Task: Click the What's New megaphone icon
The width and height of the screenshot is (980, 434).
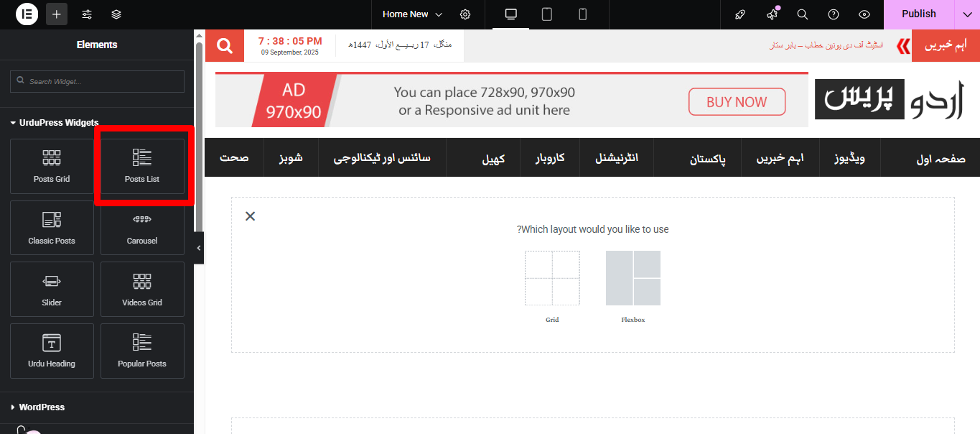Action: tap(772, 14)
